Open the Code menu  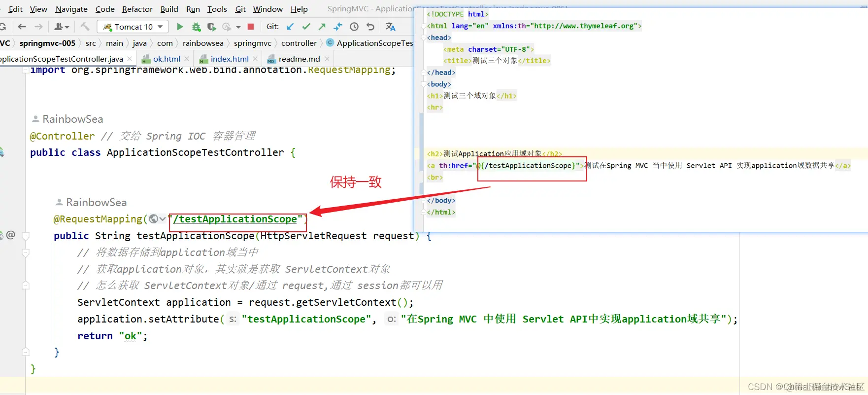click(105, 9)
